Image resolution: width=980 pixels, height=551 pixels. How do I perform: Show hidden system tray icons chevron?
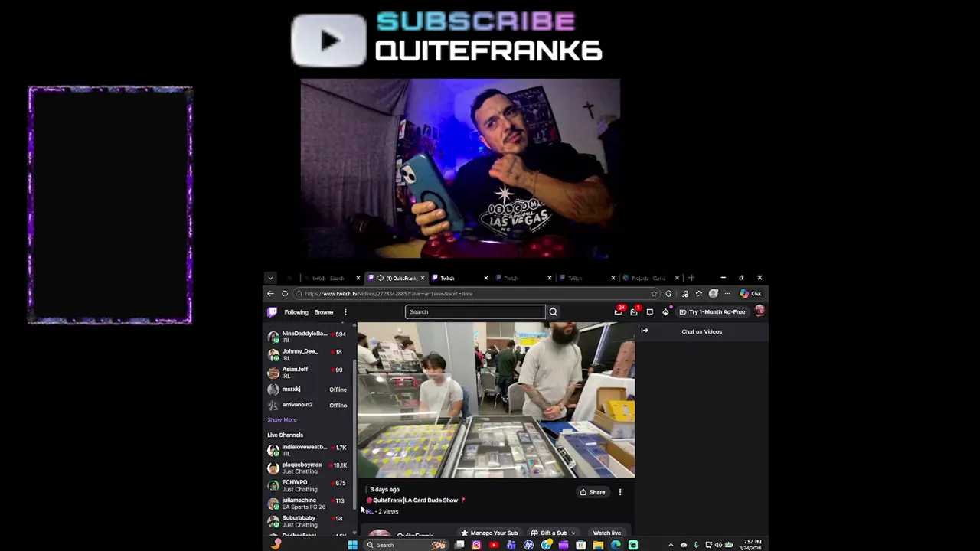click(x=671, y=545)
